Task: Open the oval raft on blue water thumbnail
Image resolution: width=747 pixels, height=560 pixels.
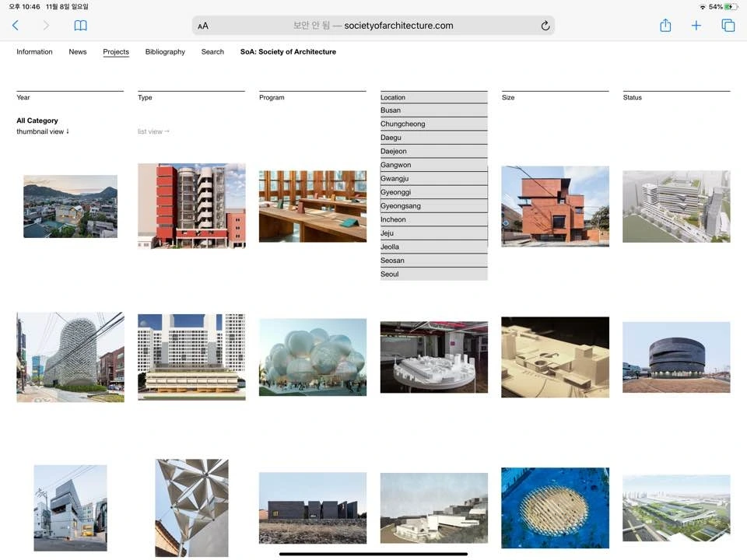Action: 555,508
